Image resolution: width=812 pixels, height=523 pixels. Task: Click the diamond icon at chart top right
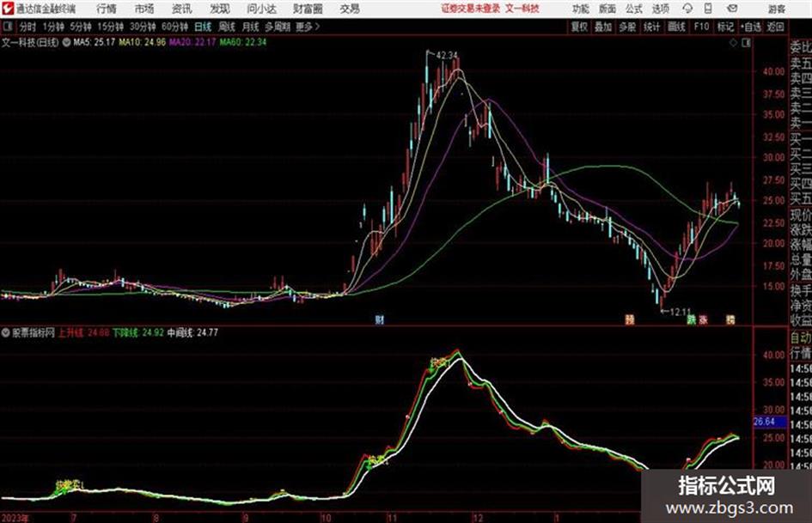pyautogui.click(x=733, y=43)
